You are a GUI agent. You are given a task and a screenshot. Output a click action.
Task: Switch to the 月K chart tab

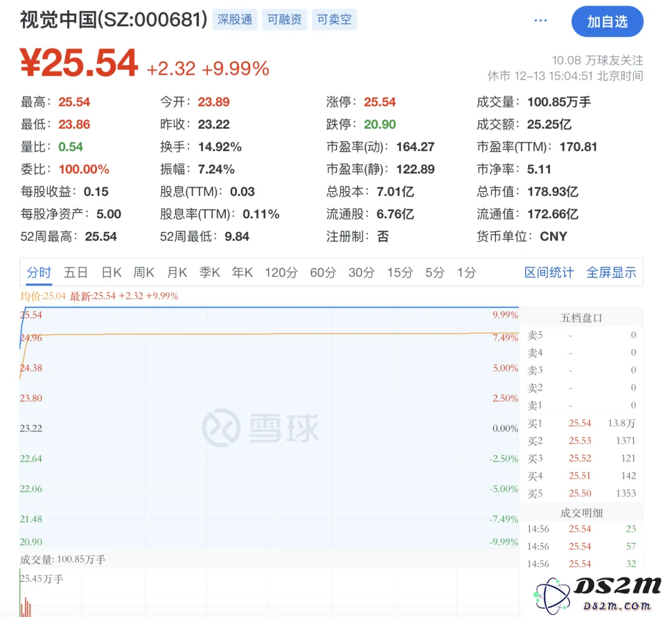coord(177,272)
